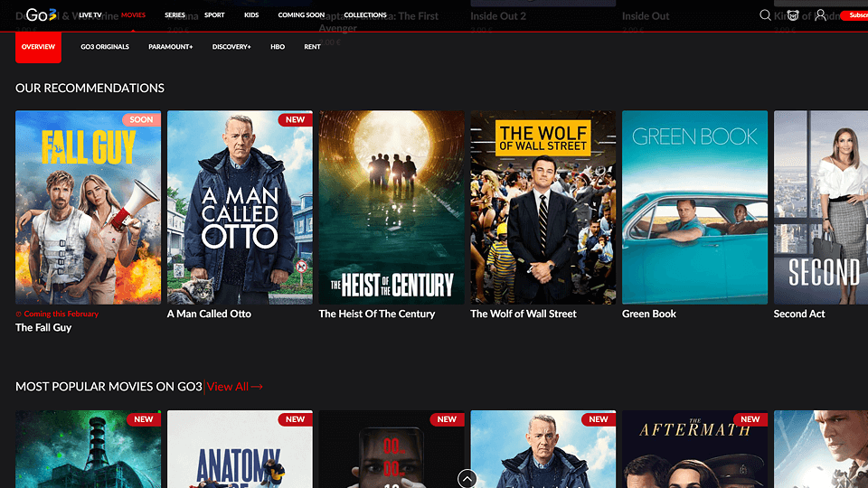The width and height of the screenshot is (868, 488).
Task: Select the Movies menu item
Action: (134, 15)
